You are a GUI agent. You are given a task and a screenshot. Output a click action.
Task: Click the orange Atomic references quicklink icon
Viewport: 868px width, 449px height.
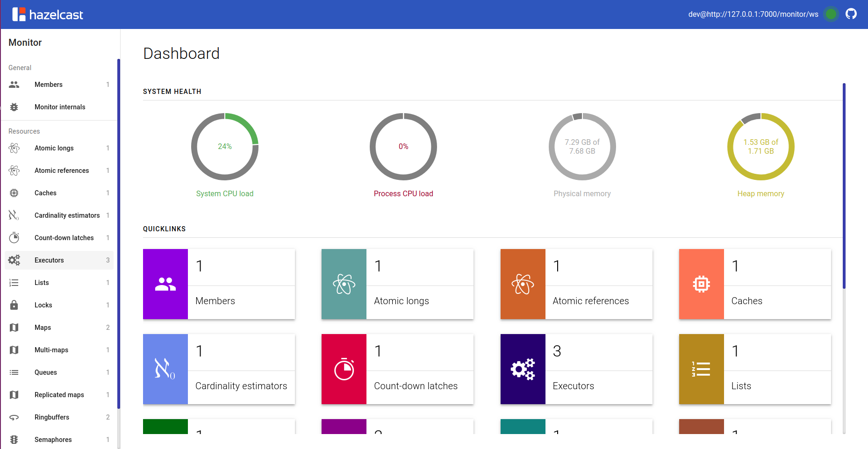(x=523, y=284)
